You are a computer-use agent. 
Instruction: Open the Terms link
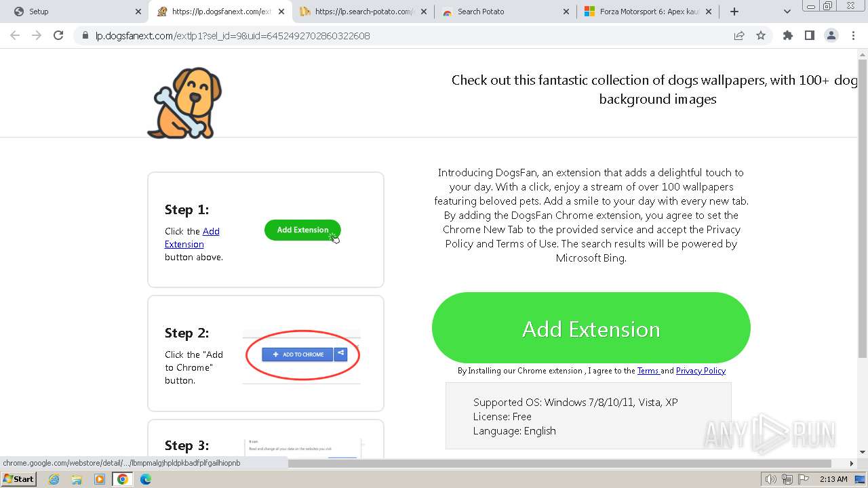(x=648, y=371)
